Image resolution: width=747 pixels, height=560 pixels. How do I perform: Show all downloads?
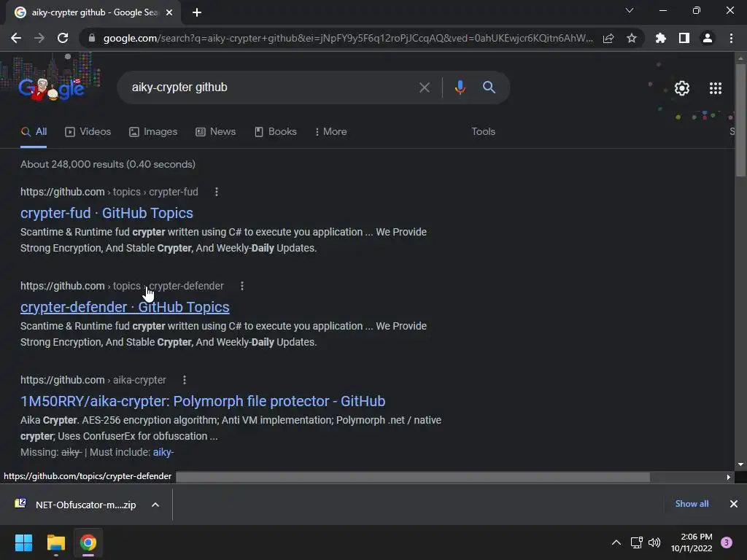tap(692, 504)
